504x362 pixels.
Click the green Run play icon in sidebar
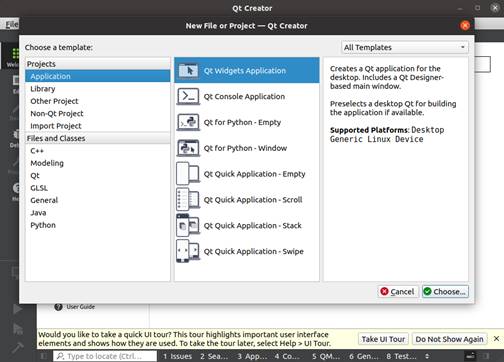tap(17, 309)
